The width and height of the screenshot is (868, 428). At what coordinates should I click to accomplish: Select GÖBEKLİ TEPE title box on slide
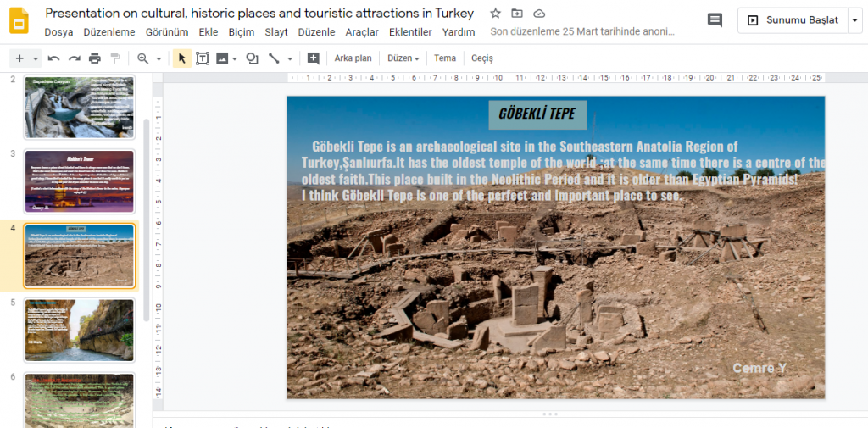[x=537, y=114]
